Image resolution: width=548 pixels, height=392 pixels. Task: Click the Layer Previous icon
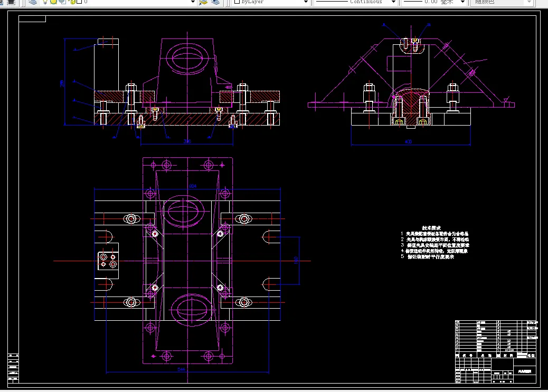click(215, 2)
